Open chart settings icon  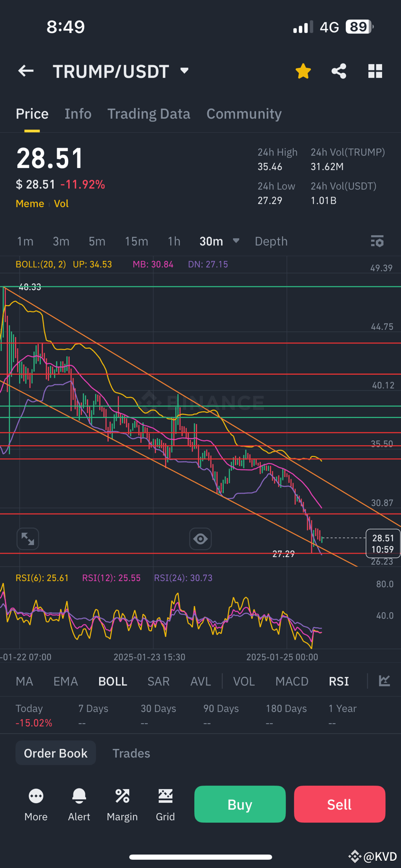coord(377,241)
